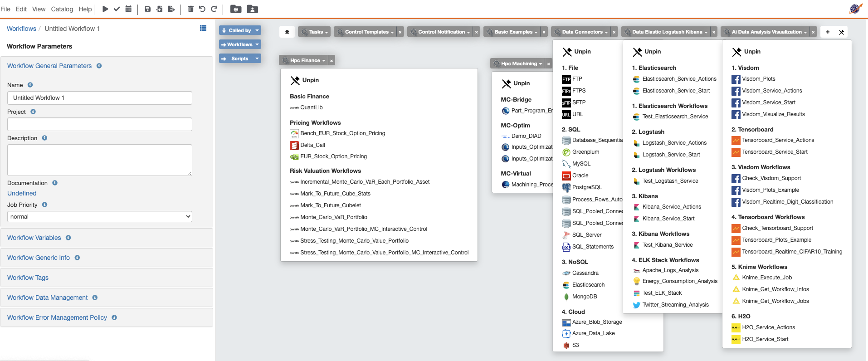Go to Workflows breadcrumb link
Viewport: 868px width, 361px height.
pyautogui.click(x=21, y=29)
